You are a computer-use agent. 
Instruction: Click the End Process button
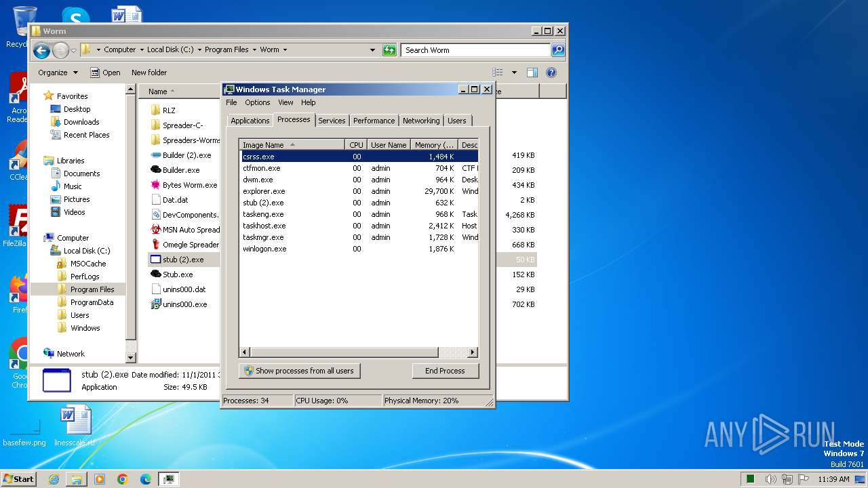coord(445,371)
